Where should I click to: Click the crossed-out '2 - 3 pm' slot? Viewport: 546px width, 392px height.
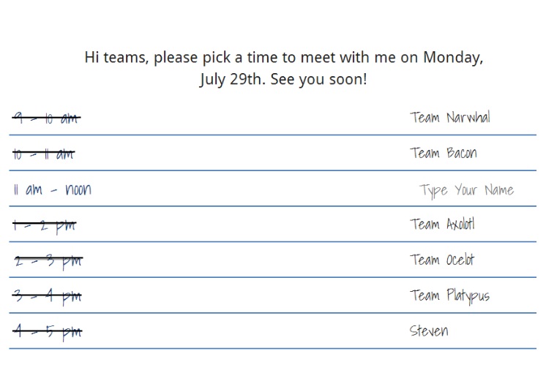48,261
